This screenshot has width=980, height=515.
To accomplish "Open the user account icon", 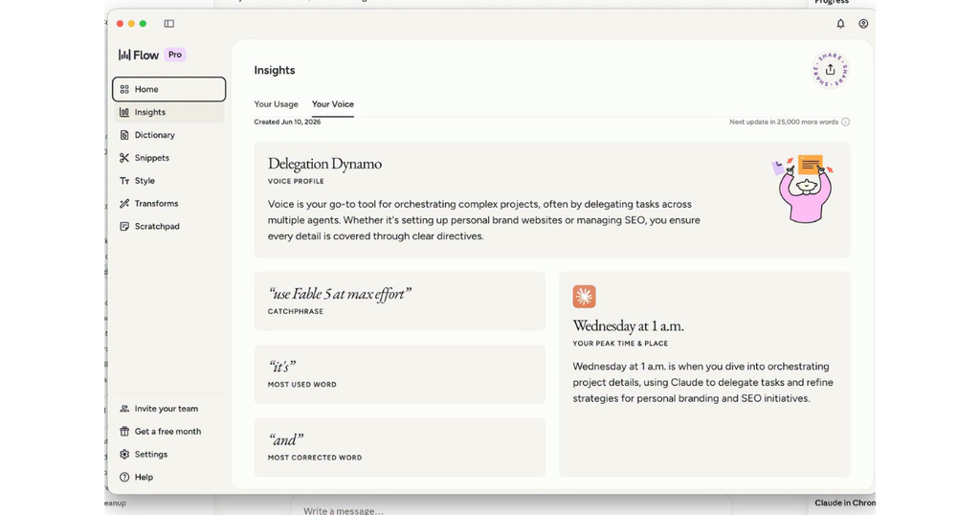I will 863,24.
